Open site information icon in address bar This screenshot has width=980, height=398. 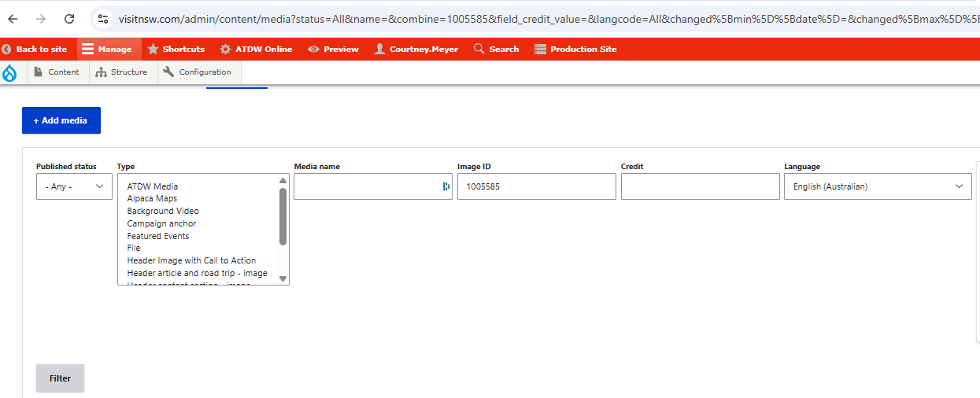tap(104, 18)
